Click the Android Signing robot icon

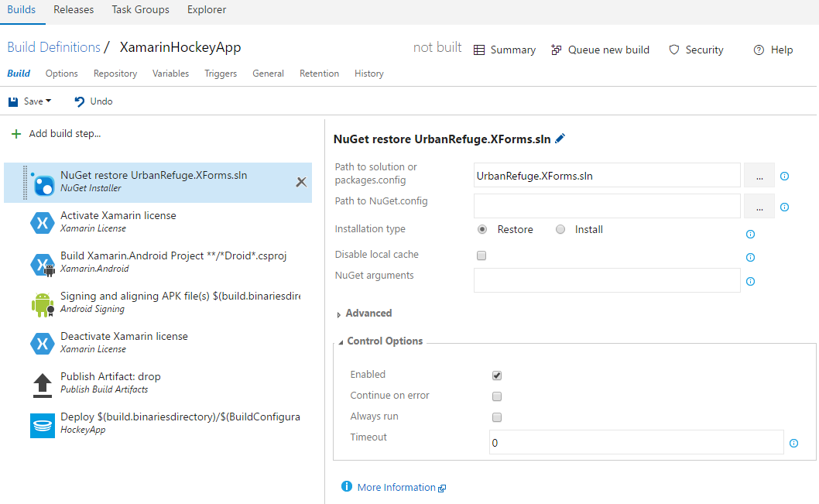coord(43,305)
